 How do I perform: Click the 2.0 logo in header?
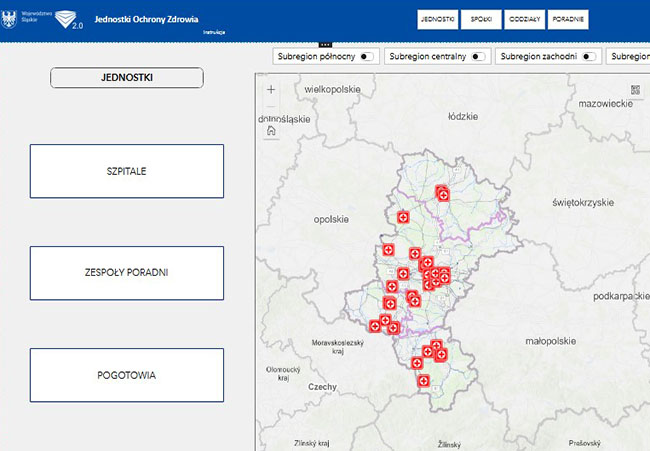(68, 19)
